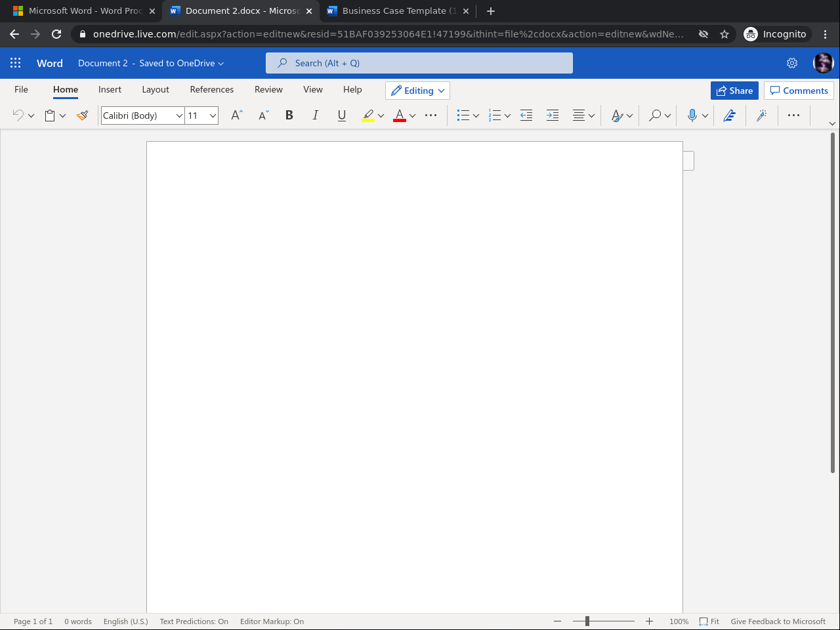This screenshot has width=840, height=630.
Task: Click the Format Painter icon
Action: coord(82,115)
